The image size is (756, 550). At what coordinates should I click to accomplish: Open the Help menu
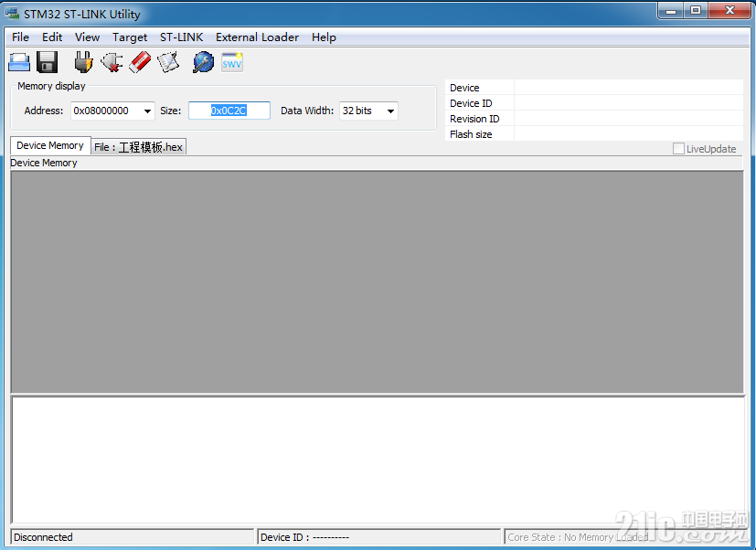[x=324, y=37]
